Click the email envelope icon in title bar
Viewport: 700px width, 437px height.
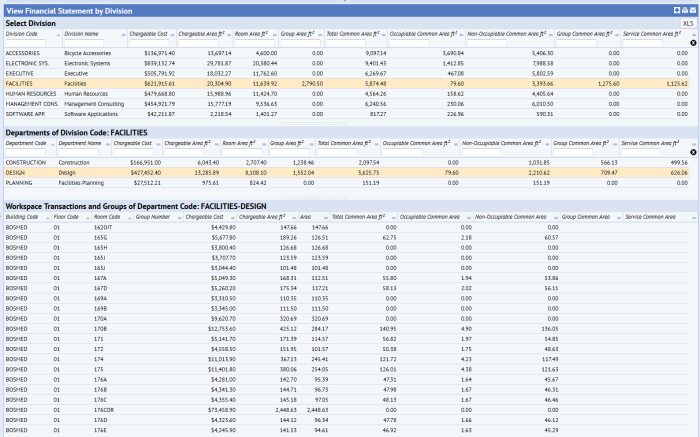coord(692,9)
